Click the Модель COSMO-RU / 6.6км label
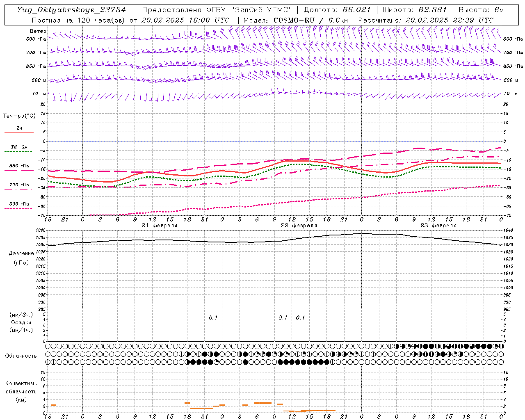525x420 pixels. pyautogui.click(x=295, y=20)
